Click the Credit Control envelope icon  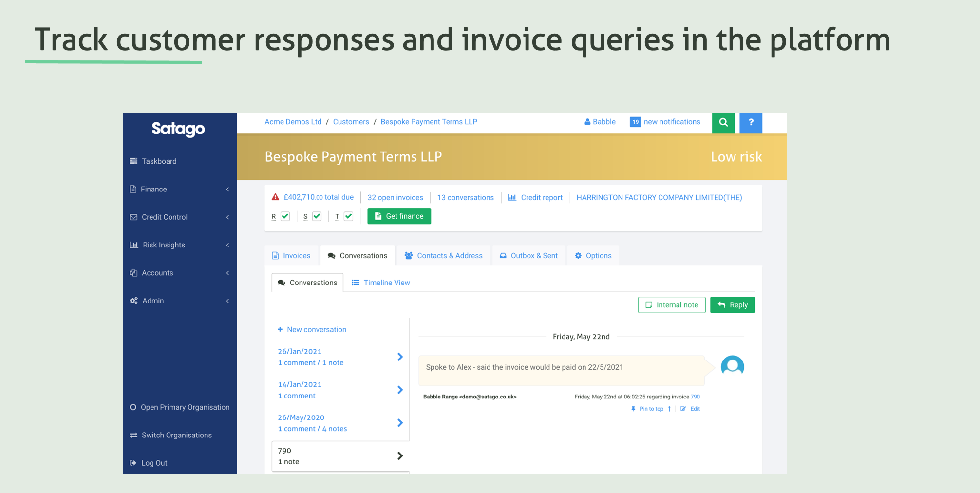(133, 217)
